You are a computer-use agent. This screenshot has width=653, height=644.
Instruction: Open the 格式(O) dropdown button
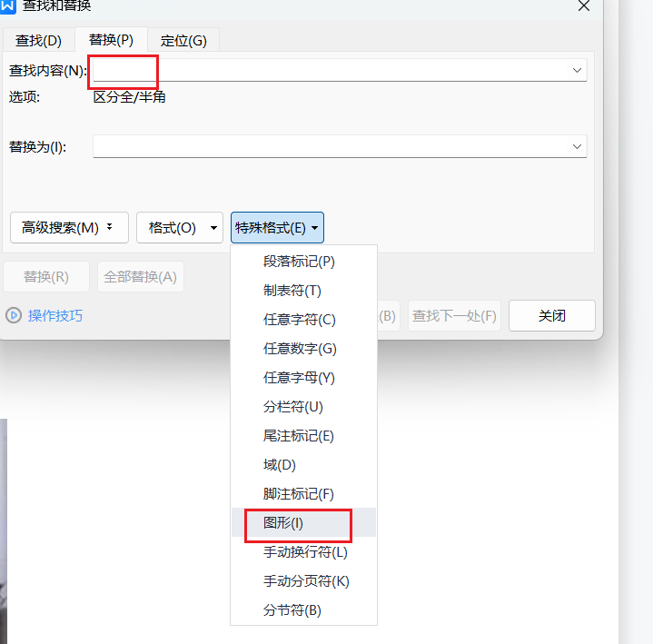(179, 228)
